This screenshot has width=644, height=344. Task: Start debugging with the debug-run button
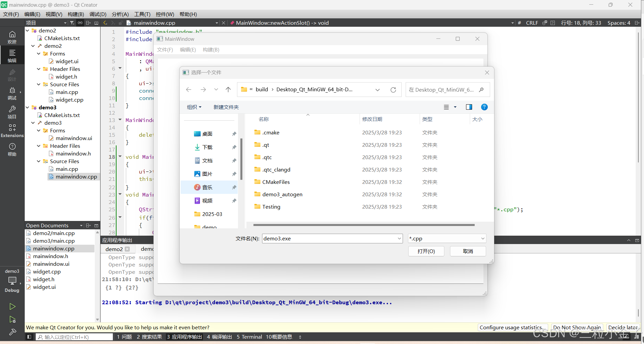click(12, 319)
